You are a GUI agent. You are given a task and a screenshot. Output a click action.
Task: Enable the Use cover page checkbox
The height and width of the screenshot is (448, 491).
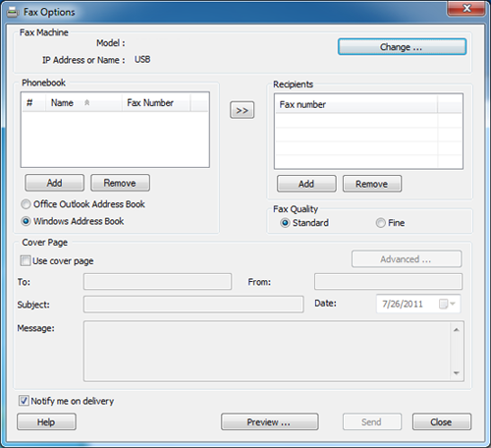(26, 261)
